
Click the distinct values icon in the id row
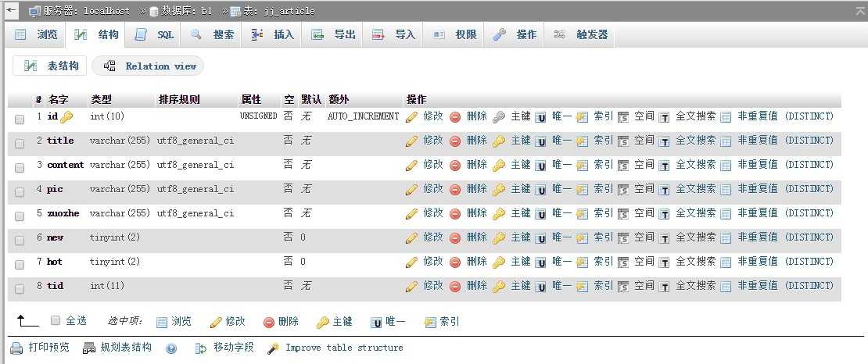pyautogui.click(x=726, y=117)
